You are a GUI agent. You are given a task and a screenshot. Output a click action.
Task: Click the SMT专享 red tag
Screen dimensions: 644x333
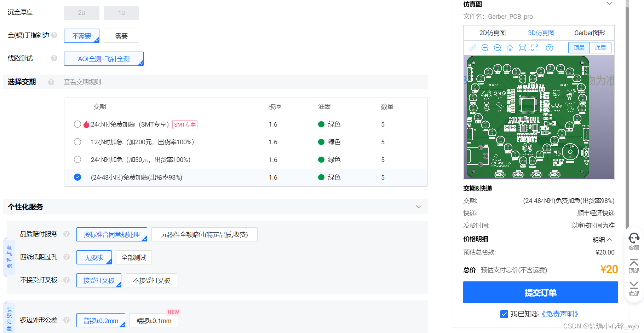point(185,124)
